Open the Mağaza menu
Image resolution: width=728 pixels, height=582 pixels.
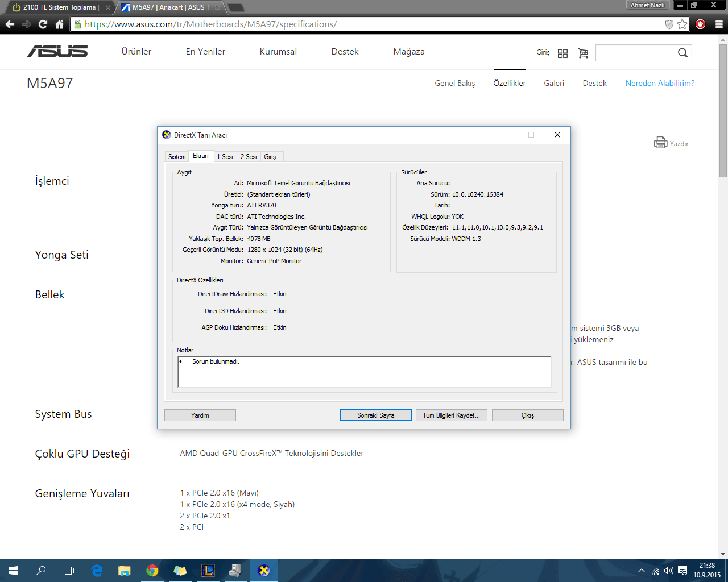click(x=409, y=52)
